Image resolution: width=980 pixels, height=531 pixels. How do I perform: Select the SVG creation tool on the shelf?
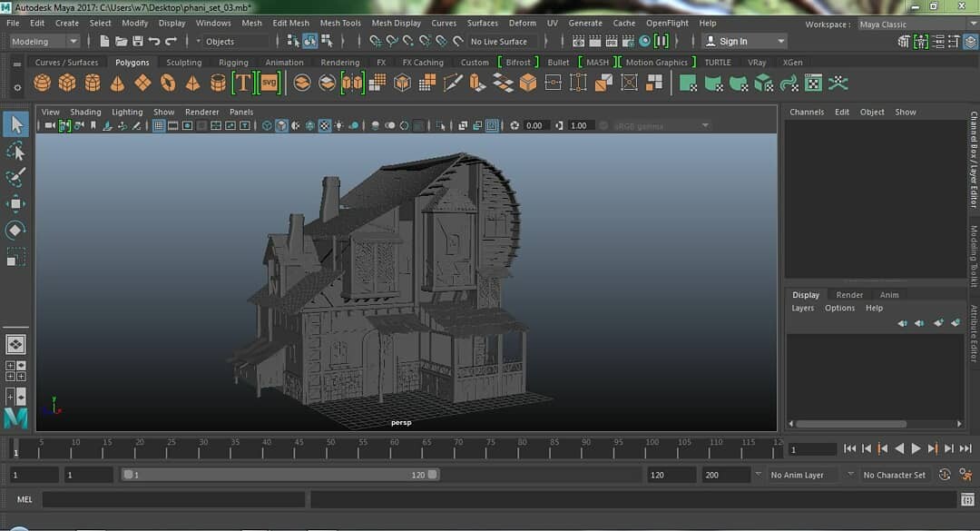[x=269, y=82]
